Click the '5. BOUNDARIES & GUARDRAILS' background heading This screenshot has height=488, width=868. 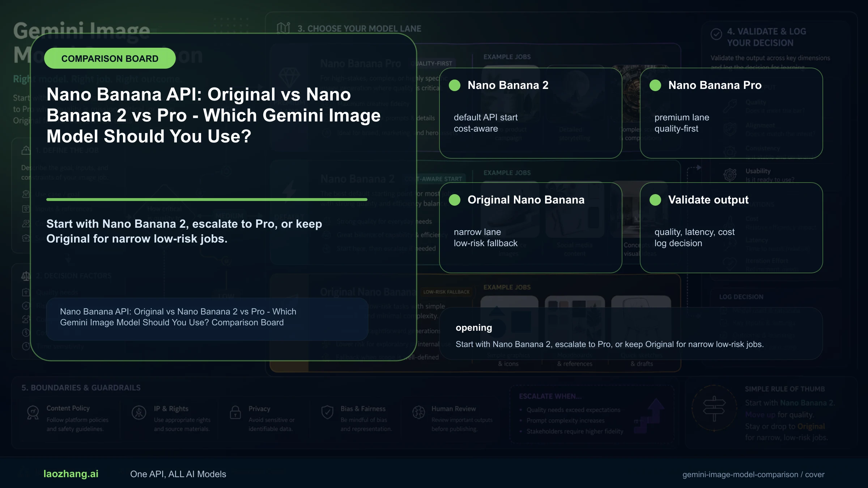[81, 388]
